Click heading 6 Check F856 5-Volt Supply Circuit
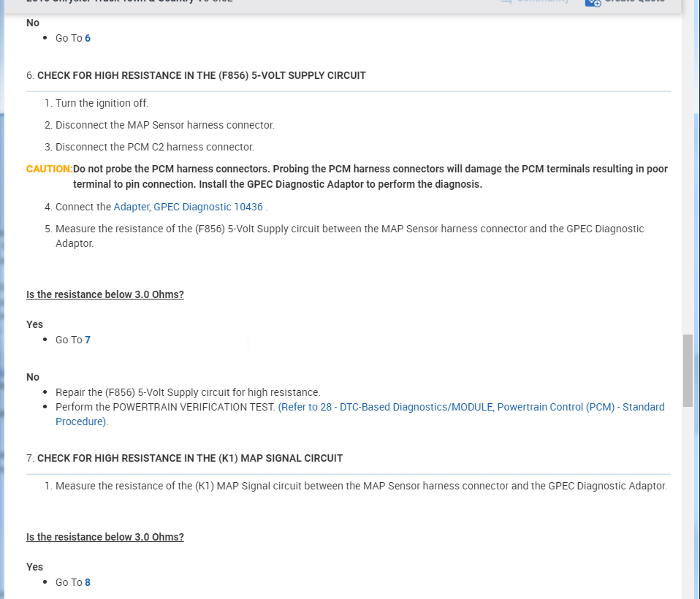This screenshot has width=700, height=599. click(x=202, y=75)
